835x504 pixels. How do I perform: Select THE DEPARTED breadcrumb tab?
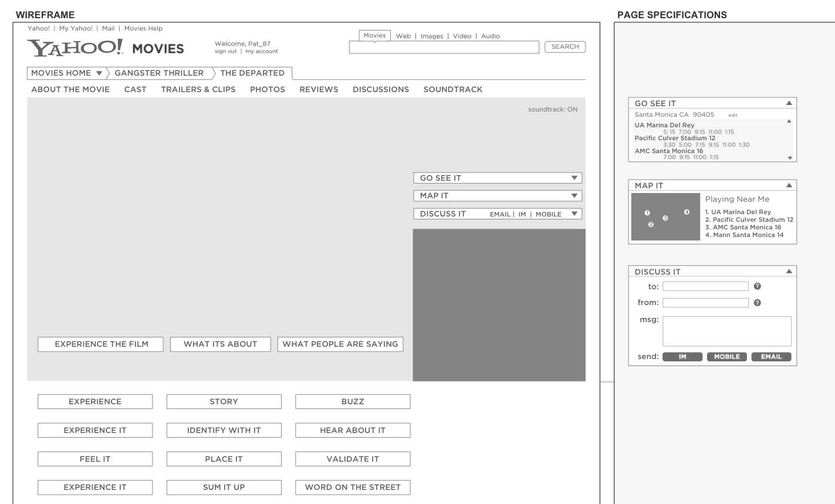click(252, 73)
